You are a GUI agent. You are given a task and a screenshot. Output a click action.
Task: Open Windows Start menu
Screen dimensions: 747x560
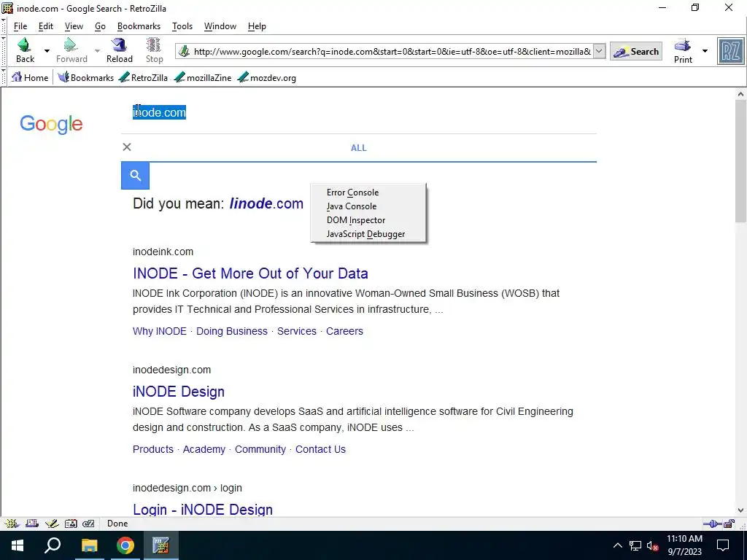pyautogui.click(x=18, y=545)
